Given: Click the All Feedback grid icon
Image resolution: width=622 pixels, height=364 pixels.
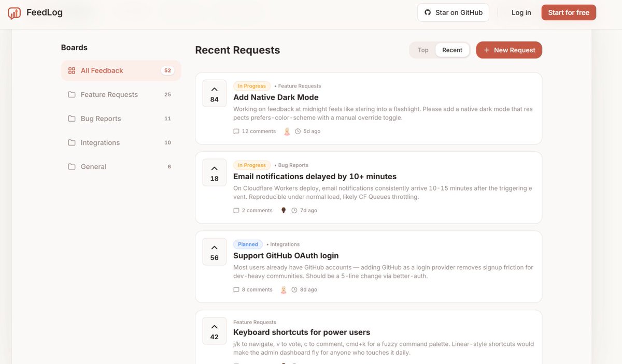Looking at the screenshot, I should click(x=72, y=70).
